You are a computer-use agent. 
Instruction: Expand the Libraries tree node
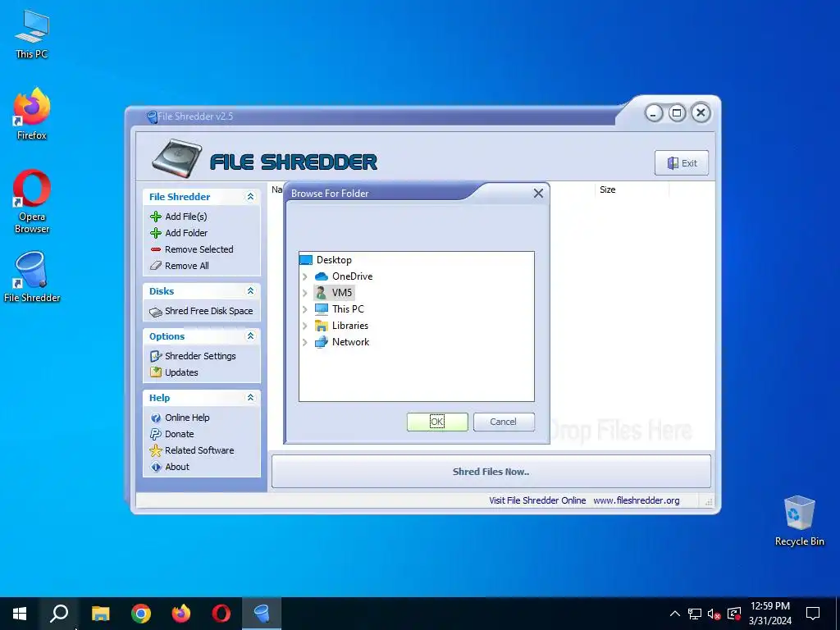coord(305,326)
